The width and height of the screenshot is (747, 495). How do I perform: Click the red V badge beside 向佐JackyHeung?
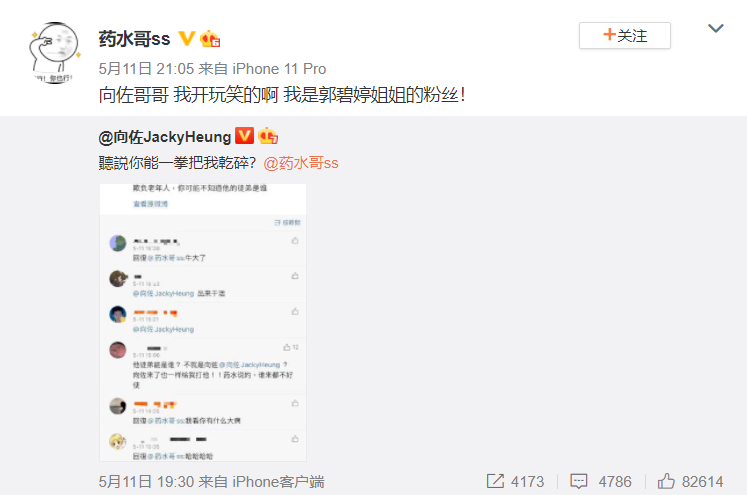244,136
